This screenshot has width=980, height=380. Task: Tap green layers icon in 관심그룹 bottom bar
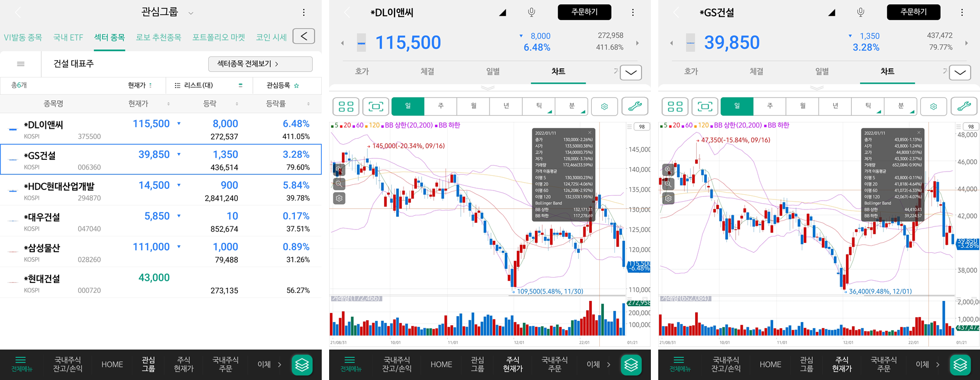point(302,365)
